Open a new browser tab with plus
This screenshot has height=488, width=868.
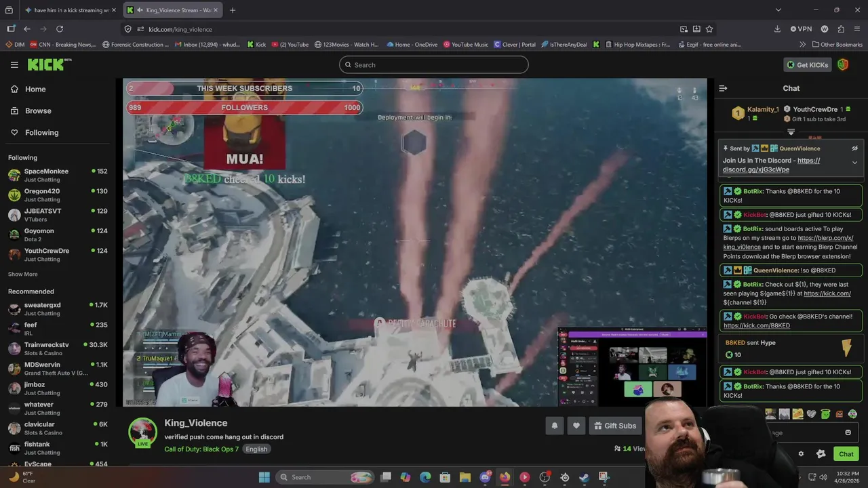pyautogui.click(x=232, y=10)
